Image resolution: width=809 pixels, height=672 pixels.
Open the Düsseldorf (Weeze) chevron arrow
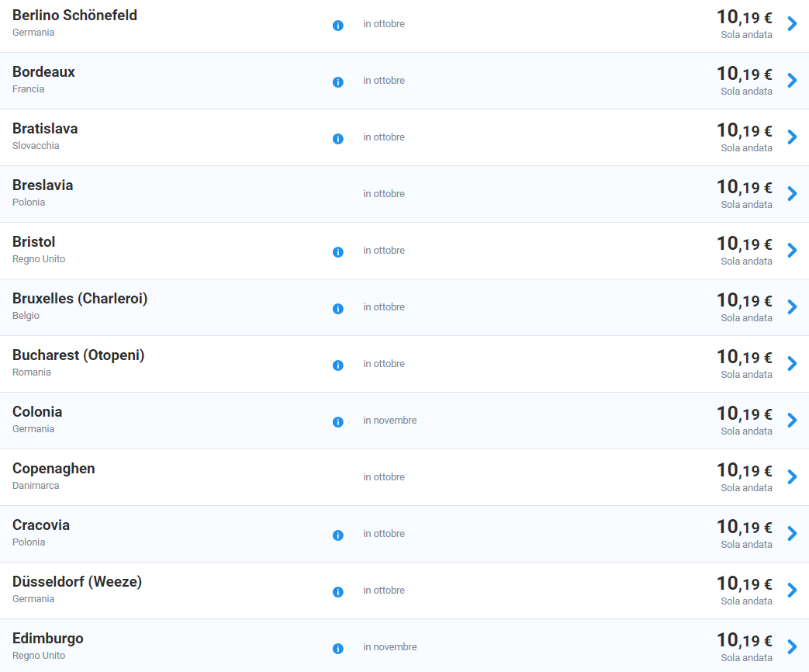click(x=792, y=590)
